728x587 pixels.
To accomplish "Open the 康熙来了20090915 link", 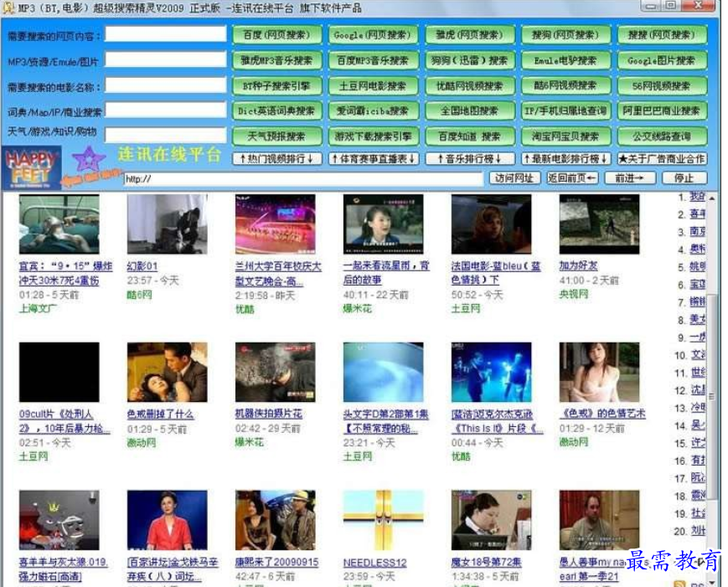I will pos(276,563).
